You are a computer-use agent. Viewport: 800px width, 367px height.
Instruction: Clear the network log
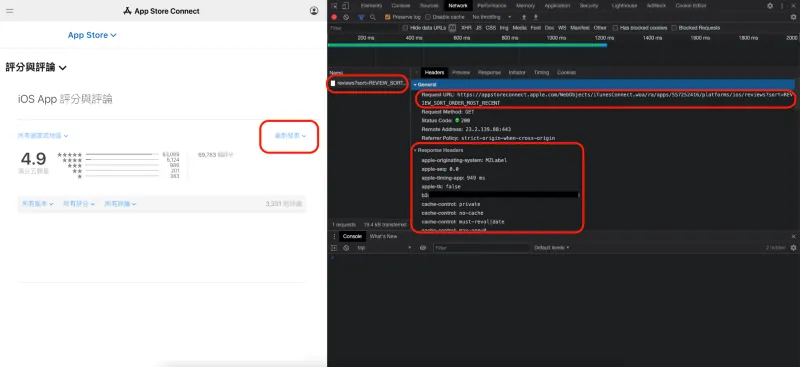click(346, 17)
